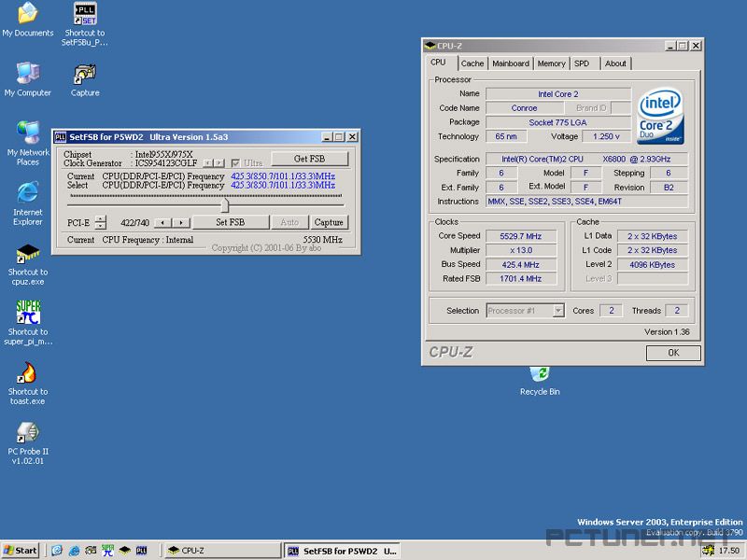Click the Set FSB button
The width and height of the screenshot is (747, 560).
click(230, 222)
